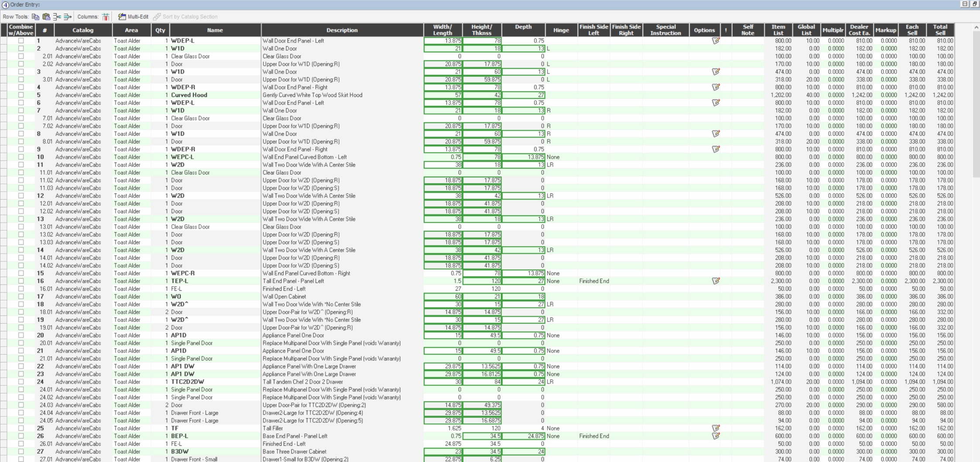Viewport: 980px width, 462px height.
Task: Click name cell 'BEP-L' in row 26
Action: coord(216,436)
